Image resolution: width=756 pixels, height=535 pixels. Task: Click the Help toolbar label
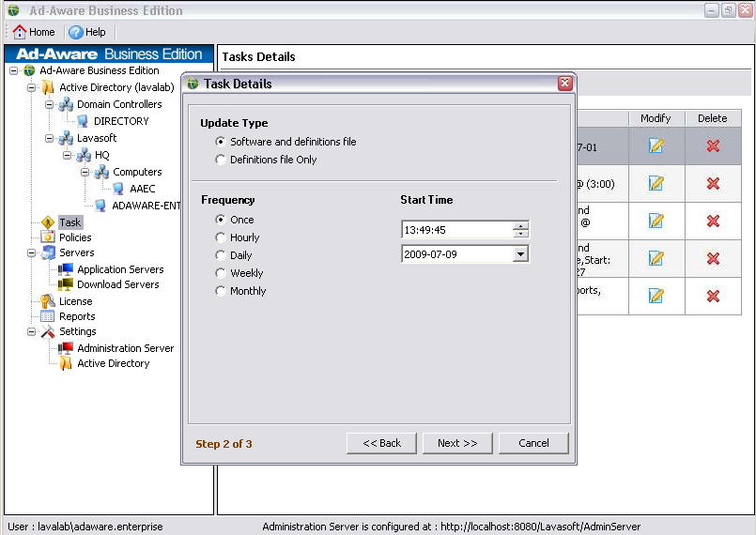point(96,32)
